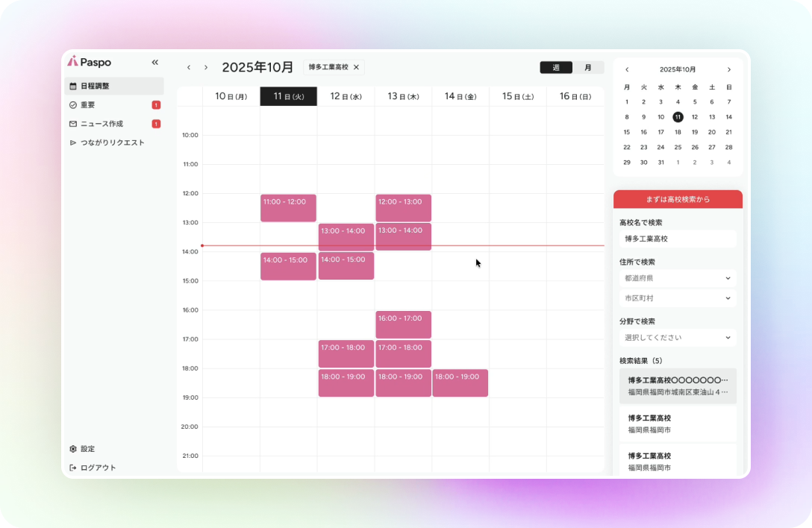812x528 pixels.
Task: Open Tuesday's 14:00 - 15:00 slot
Action: [288, 266]
